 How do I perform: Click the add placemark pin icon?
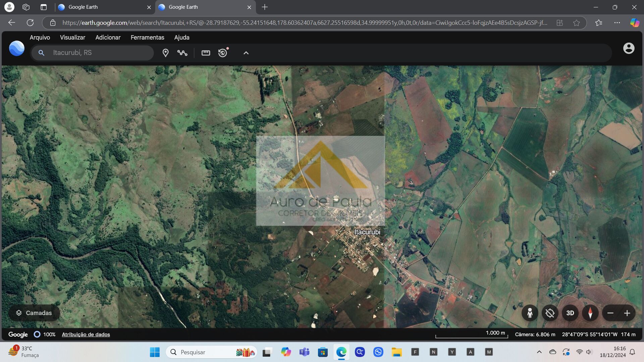[x=165, y=53]
